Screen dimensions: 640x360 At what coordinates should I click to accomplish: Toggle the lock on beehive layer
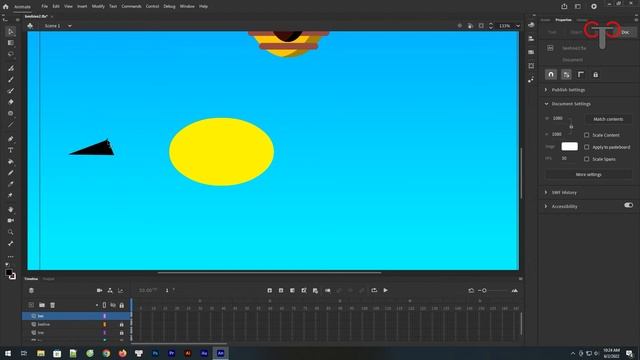pyautogui.click(x=122, y=324)
